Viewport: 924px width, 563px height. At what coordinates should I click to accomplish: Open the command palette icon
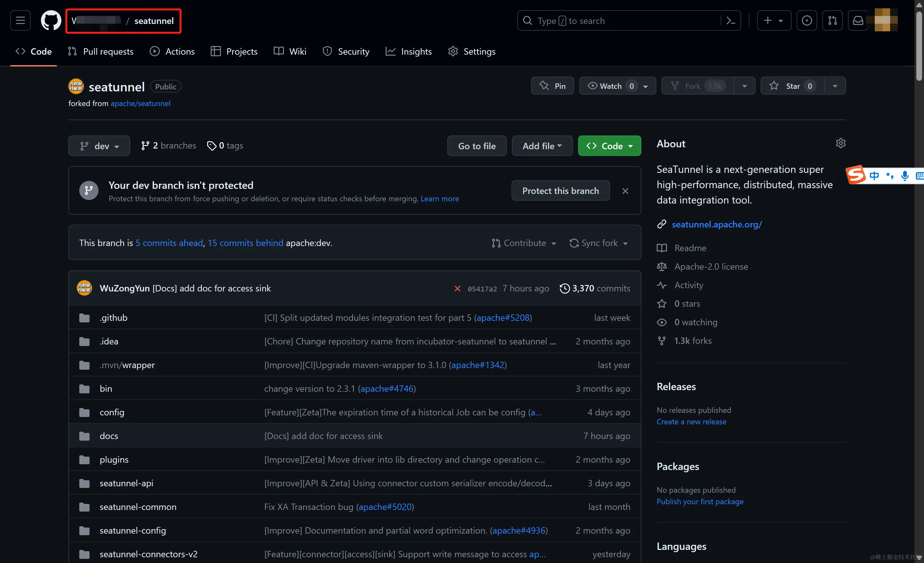click(731, 21)
